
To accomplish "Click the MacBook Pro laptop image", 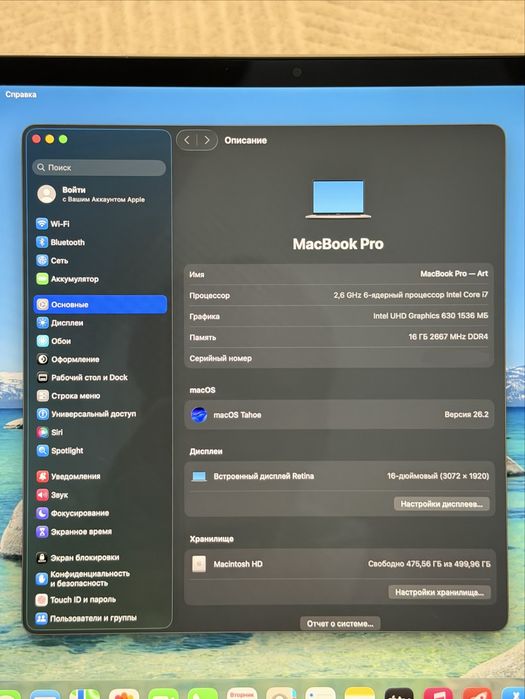I will coord(338,199).
